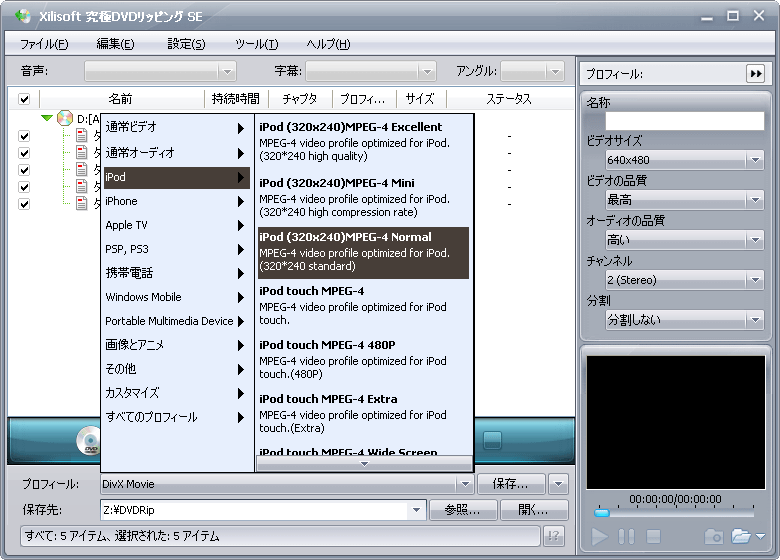Screen dimensions: 780x560
Task: Open the 編集(E) menu
Action: [x=115, y=44]
